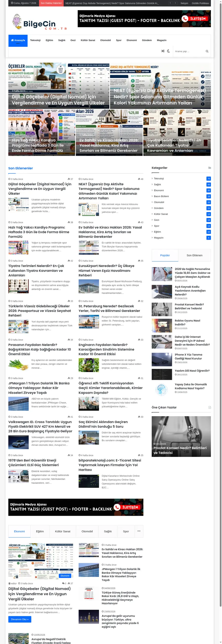222x644 pixels.
Task: Click the Devamını Oku button
Action: point(20,619)
